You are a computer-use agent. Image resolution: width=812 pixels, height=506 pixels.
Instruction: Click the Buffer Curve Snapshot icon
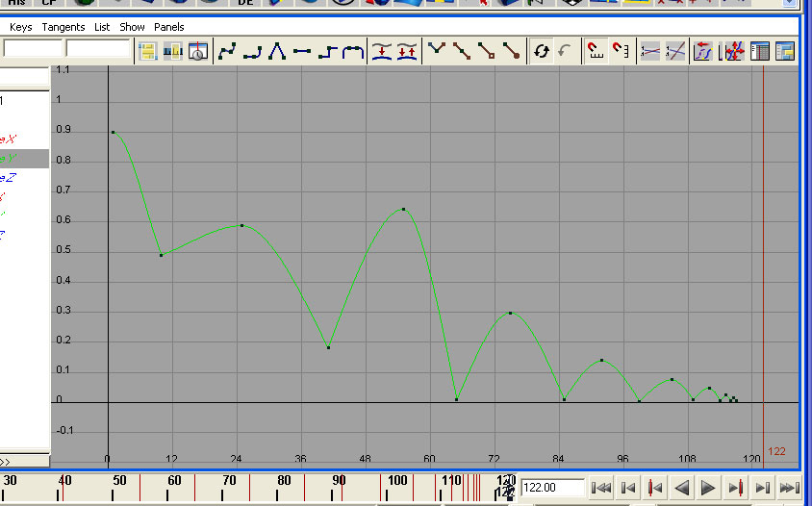pos(382,51)
